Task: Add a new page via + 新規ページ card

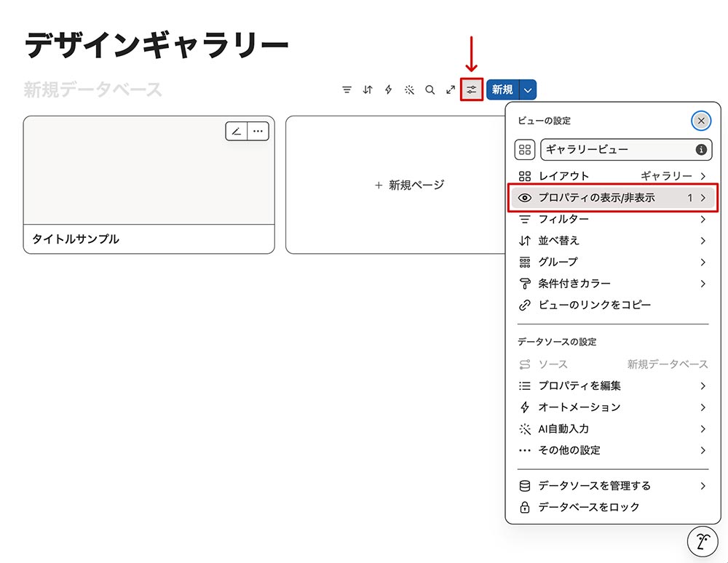Action: (395, 185)
